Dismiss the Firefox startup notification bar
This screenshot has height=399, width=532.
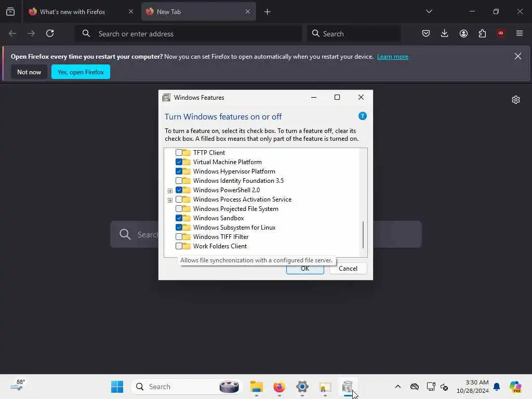tap(518, 56)
